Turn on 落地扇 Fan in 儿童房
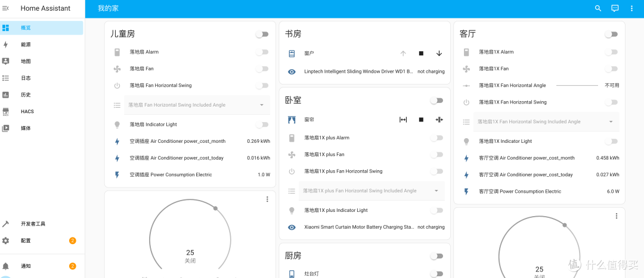 coord(262,69)
